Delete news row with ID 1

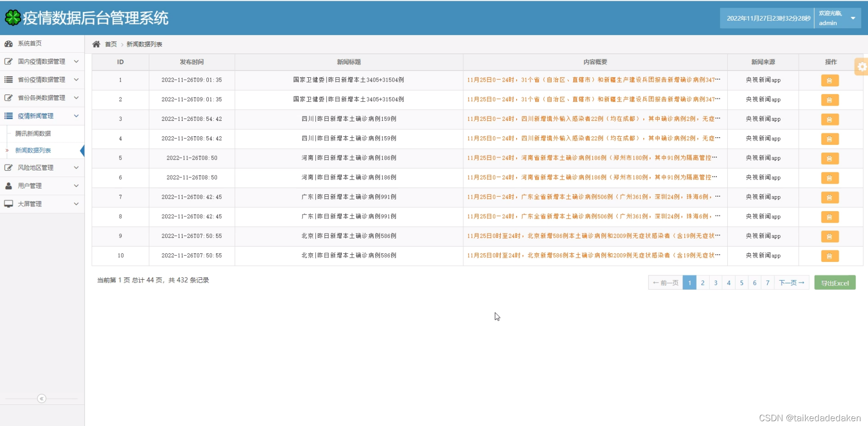coord(830,81)
